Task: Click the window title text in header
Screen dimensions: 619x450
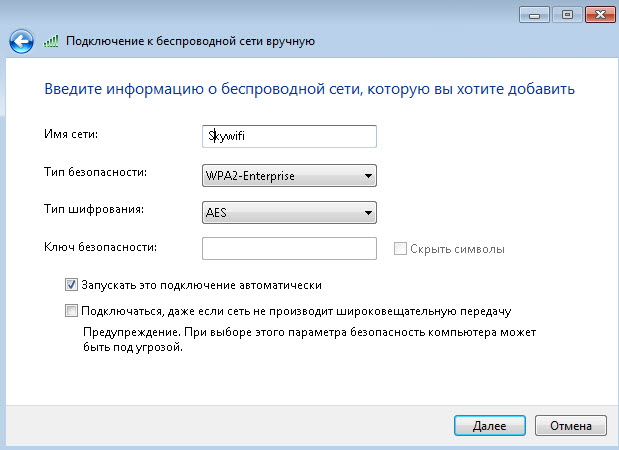Action: click(x=190, y=41)
